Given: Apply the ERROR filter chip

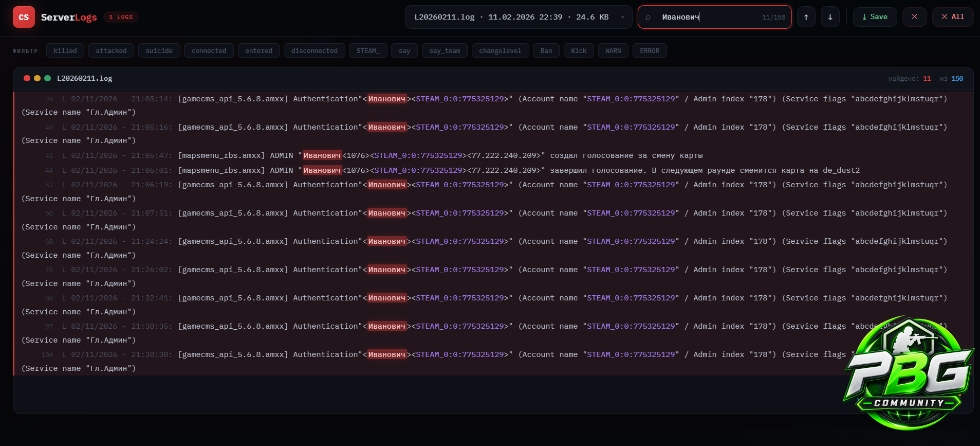Looking at the screenshot, I should (650, 50).
